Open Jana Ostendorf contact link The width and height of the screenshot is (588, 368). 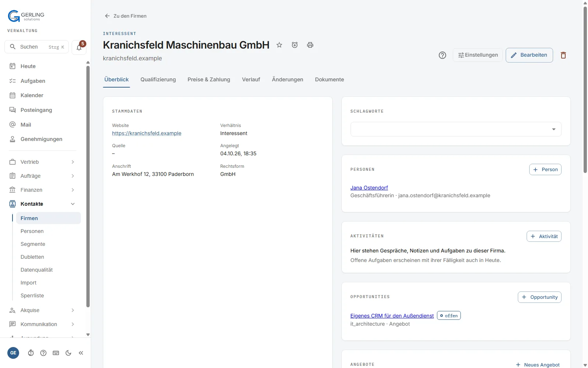tap(369, 188)
